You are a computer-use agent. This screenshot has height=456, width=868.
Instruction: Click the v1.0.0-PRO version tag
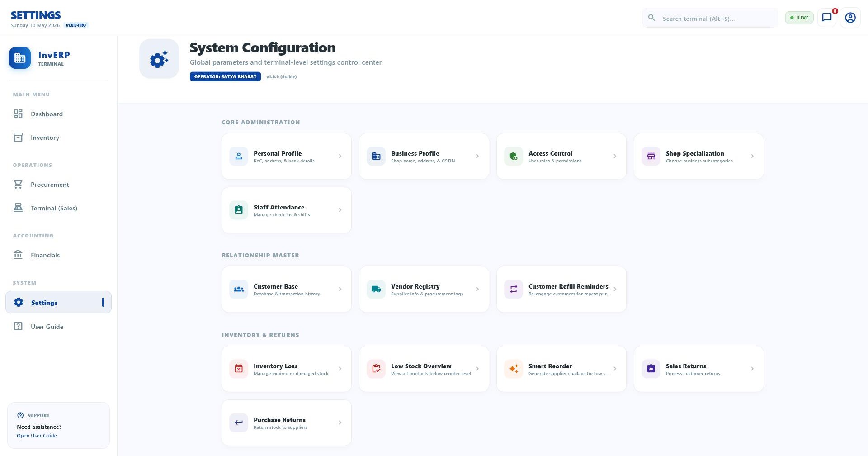click(76, 25)
